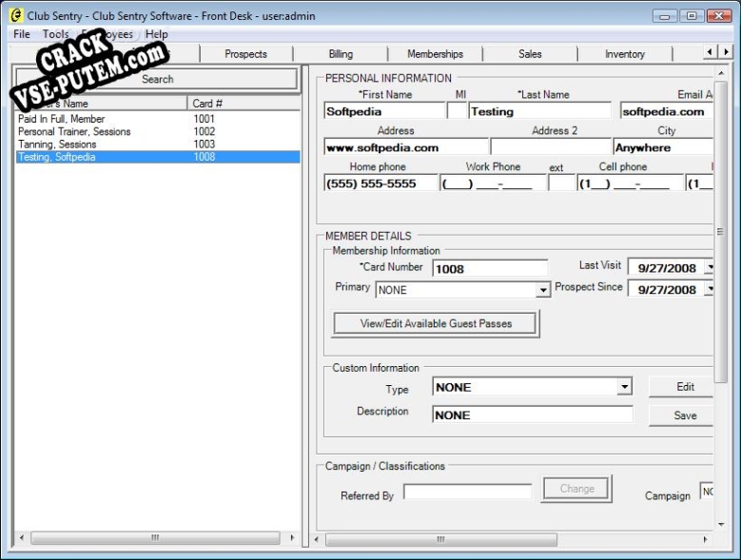Open the Help menu
This screenshot has width=741, height=560.
click(x=156, y=34)
